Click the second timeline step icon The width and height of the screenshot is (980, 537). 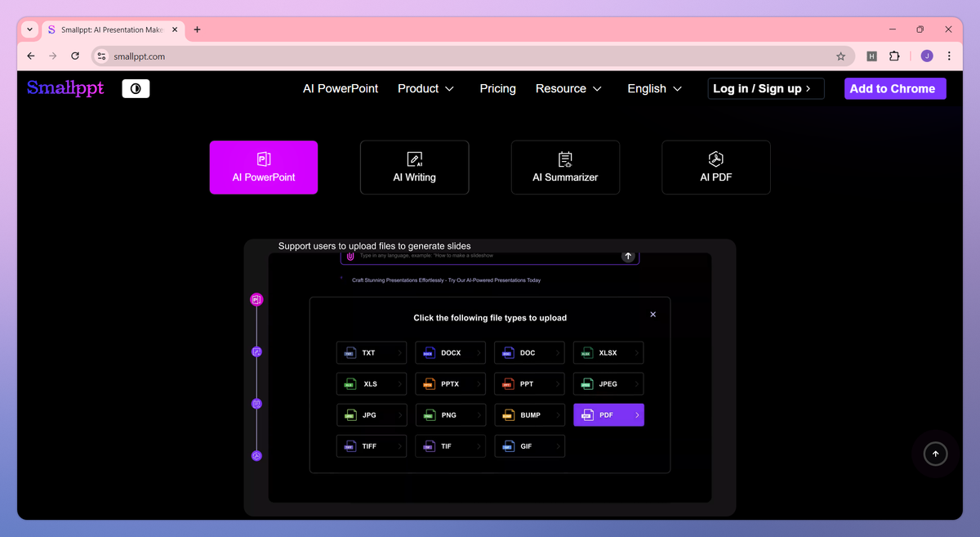pos(256,351)
